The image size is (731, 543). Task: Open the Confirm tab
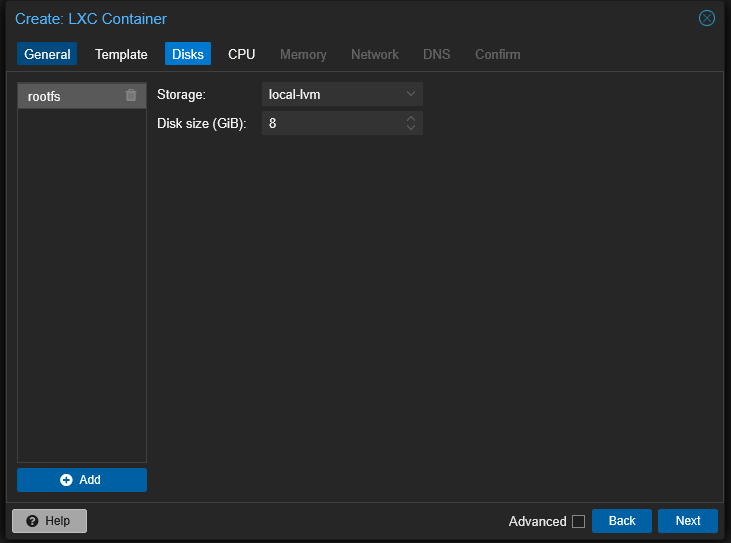[x=497, y=54]
